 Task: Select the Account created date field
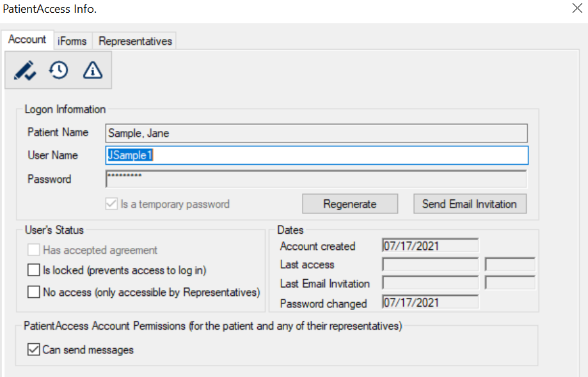tap(430, 246)
